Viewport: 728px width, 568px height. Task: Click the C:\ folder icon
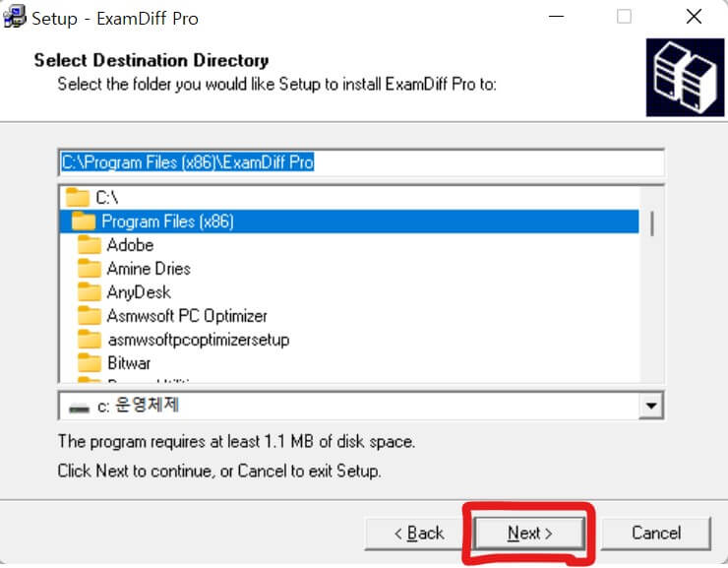[77, 197]
